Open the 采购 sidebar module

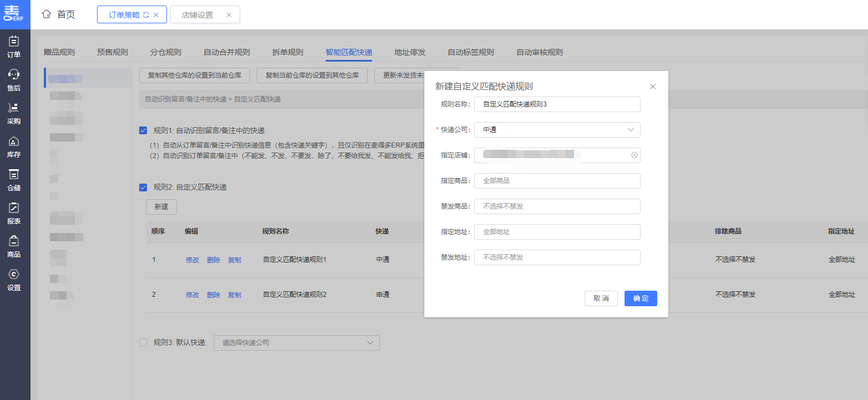click(15, 113)
